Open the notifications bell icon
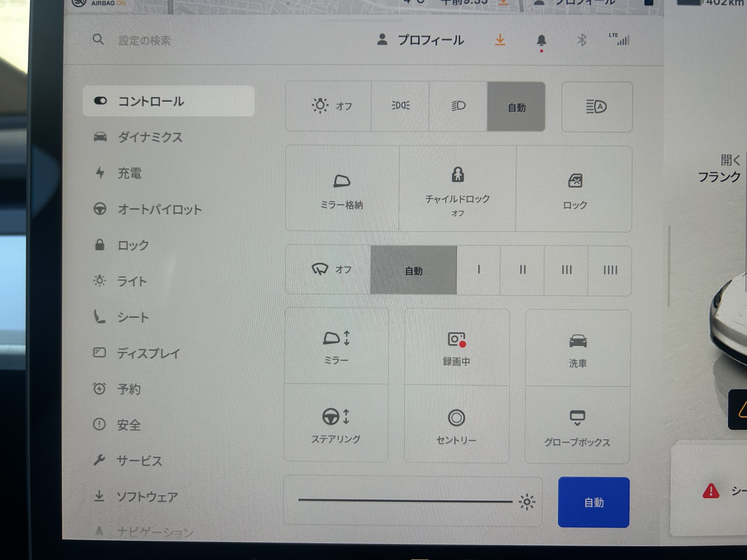The width and height of the screenshot is (747, 560). click(541, 41)
